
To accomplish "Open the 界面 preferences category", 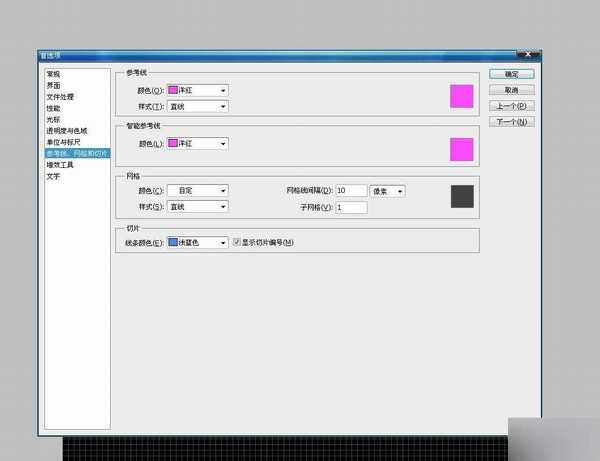I will (x=53, y=86).
